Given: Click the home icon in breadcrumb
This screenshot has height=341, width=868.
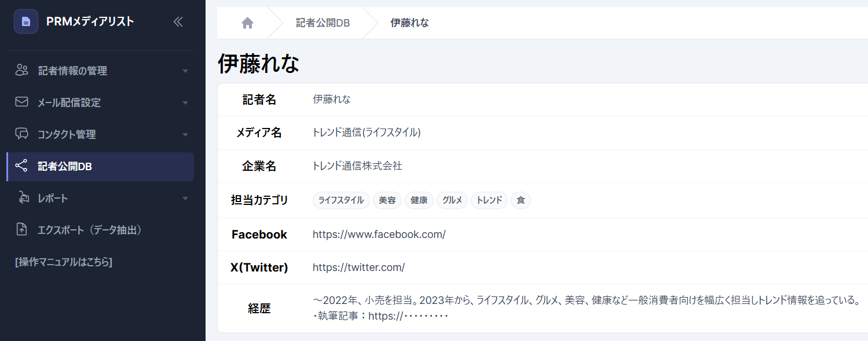Looking at the screenshot, I should click(x=247, y=23).
